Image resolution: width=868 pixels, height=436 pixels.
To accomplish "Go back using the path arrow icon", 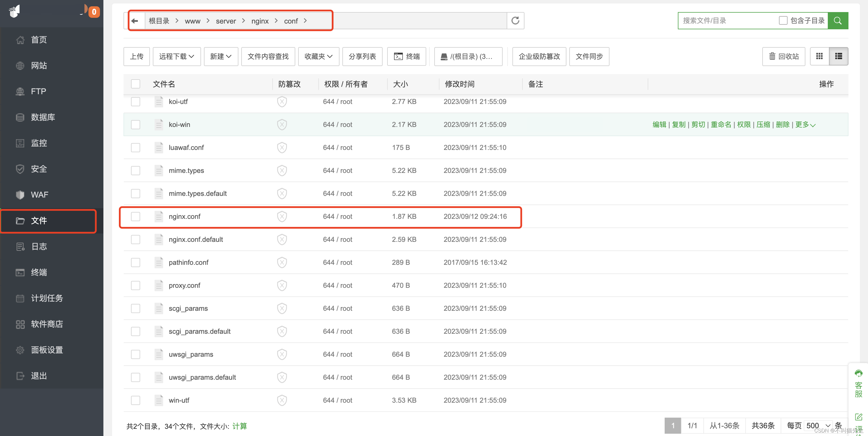I will pos(135,21).
